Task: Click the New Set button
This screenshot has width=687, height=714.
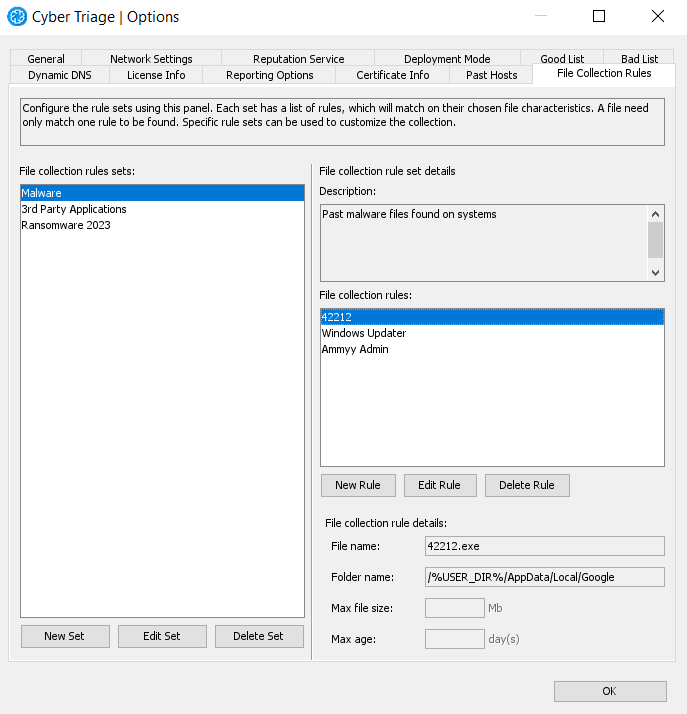Action: pos(65,636)
